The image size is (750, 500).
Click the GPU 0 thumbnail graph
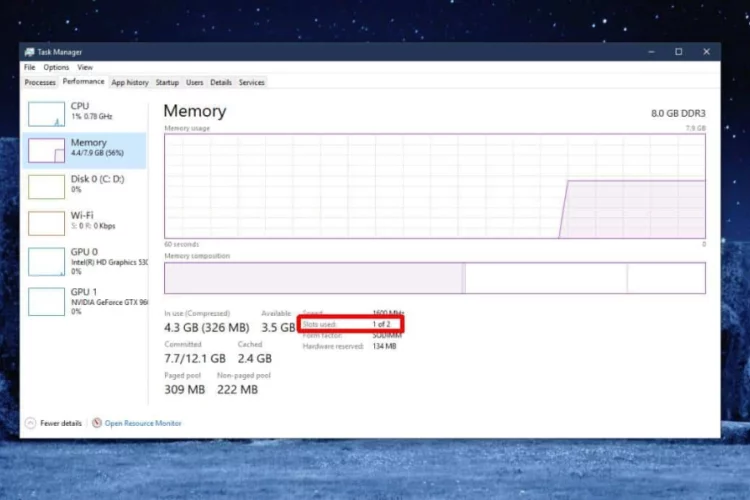(46, 262)
